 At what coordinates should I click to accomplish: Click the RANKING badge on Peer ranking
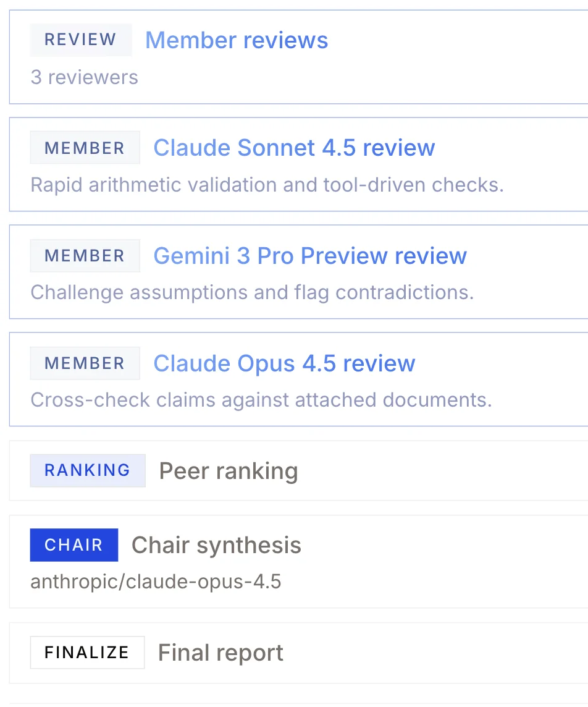click(x=87, y=470)
